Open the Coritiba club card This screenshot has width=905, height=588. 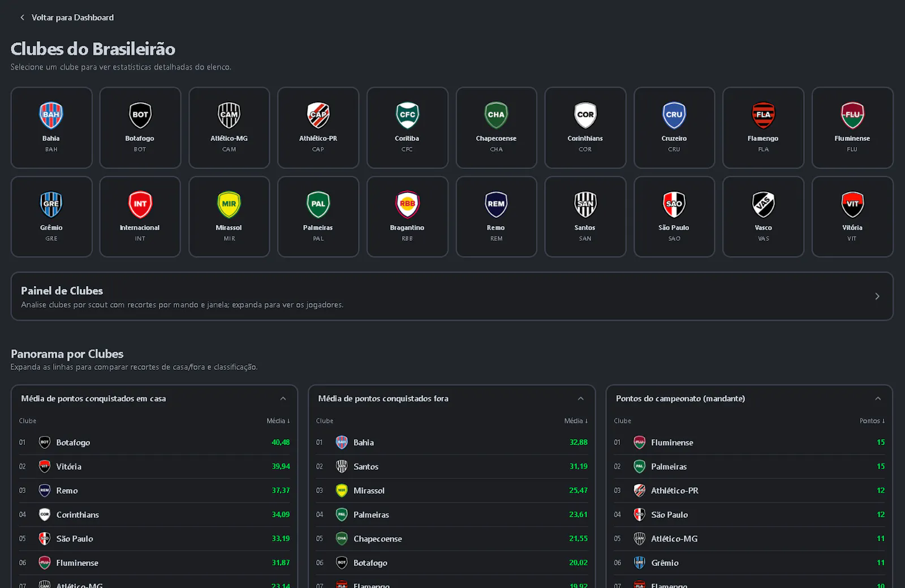407,128
